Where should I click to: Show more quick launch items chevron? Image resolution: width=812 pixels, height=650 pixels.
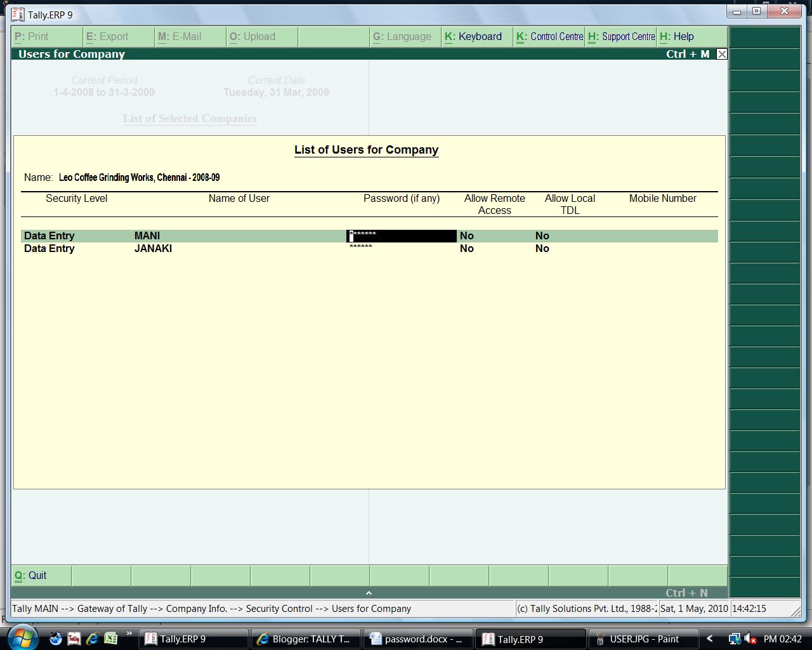tap(129, 633)
